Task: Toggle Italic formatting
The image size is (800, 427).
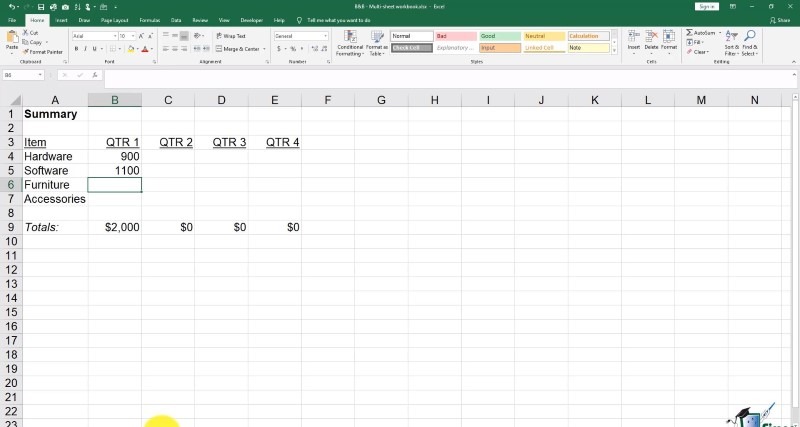Action: 87,49
